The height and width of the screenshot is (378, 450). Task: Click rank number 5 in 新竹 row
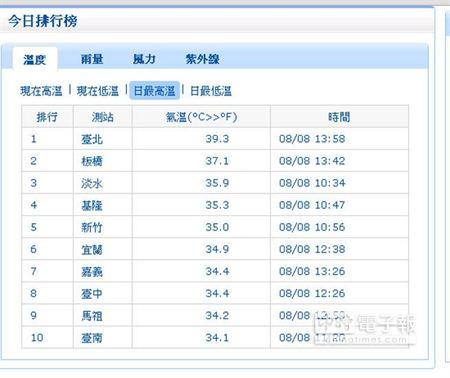tap(34, 227)
